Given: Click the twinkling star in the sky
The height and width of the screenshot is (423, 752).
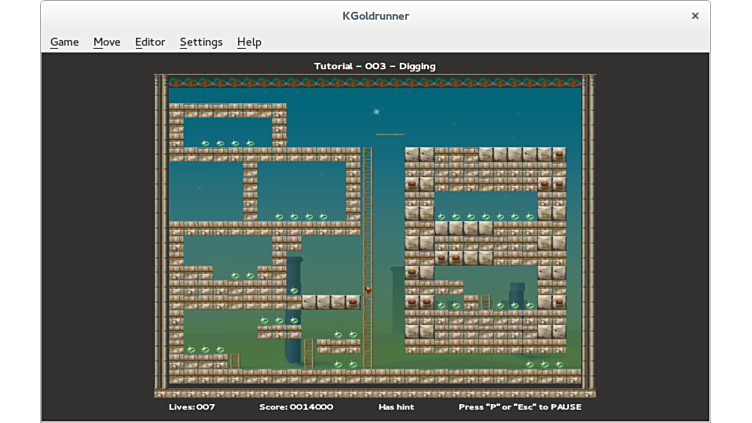Looking at the screenshot, I should [376, 112].
